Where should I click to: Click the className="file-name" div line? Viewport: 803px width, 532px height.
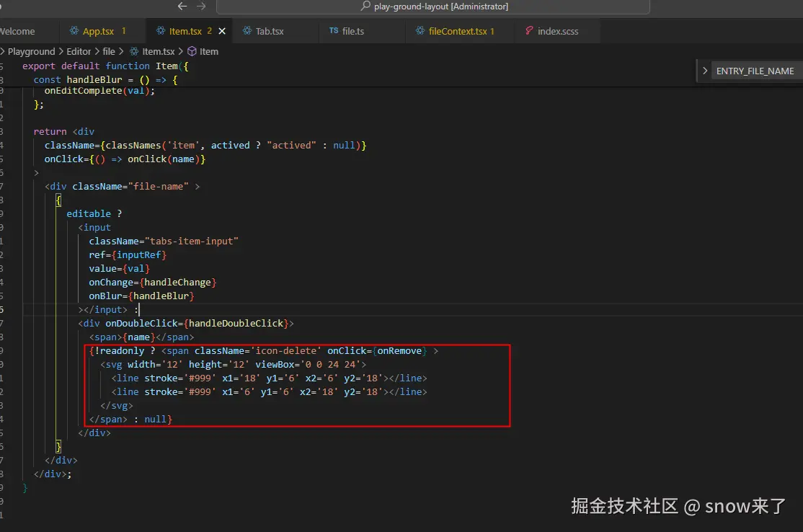click(x=122, y=187)
